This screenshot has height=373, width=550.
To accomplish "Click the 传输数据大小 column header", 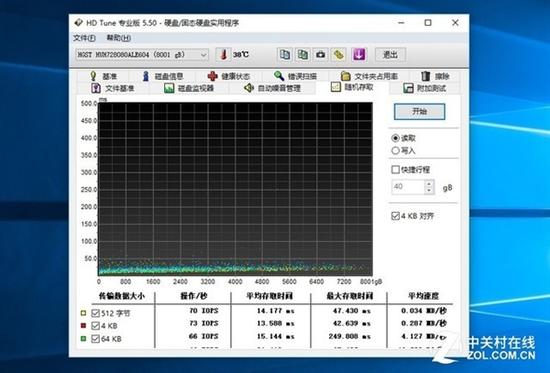I will [x=122, y=296].
